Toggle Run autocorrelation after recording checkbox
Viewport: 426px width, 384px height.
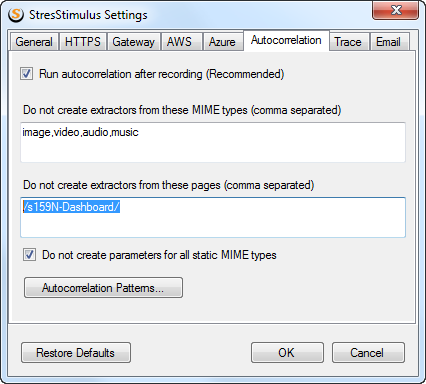coord(26,74)
